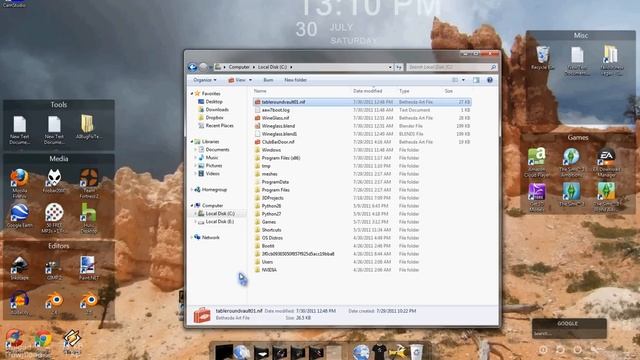Screen dimensions: 640x360
Task: Select the Program Files (x86) folder
Action: point(362,158)
